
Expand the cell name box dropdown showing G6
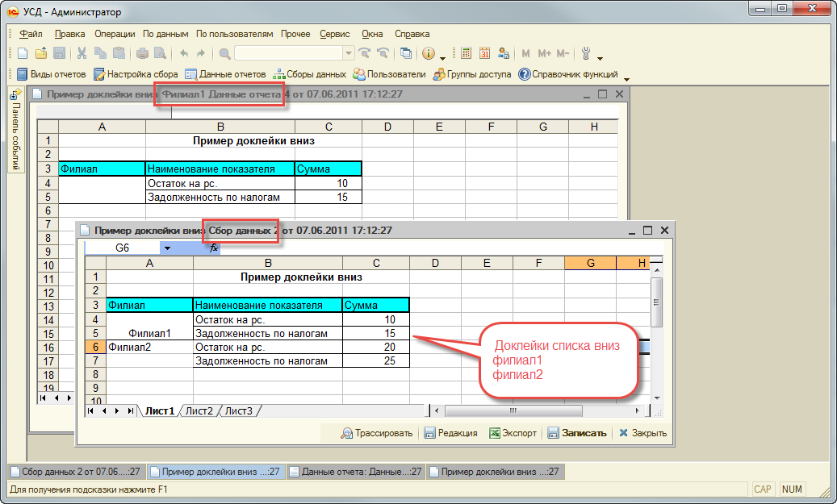[167, 248]
